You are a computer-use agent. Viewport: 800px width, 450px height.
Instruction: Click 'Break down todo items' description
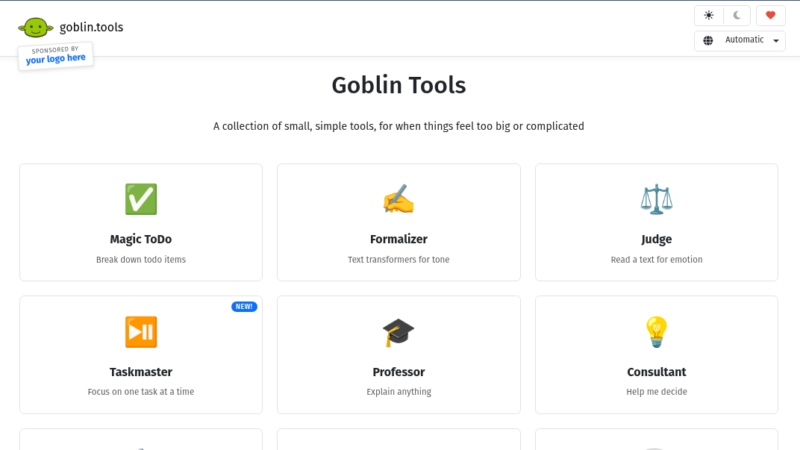coord(141,260)
